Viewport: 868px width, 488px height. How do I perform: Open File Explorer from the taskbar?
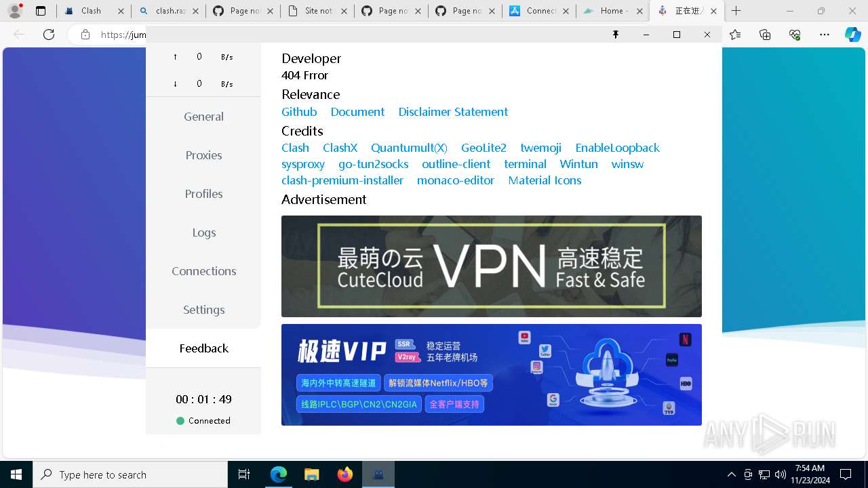311,474
